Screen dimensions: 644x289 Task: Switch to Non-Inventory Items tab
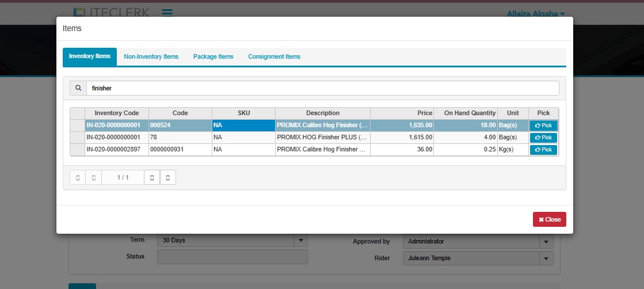click(151, 57)
